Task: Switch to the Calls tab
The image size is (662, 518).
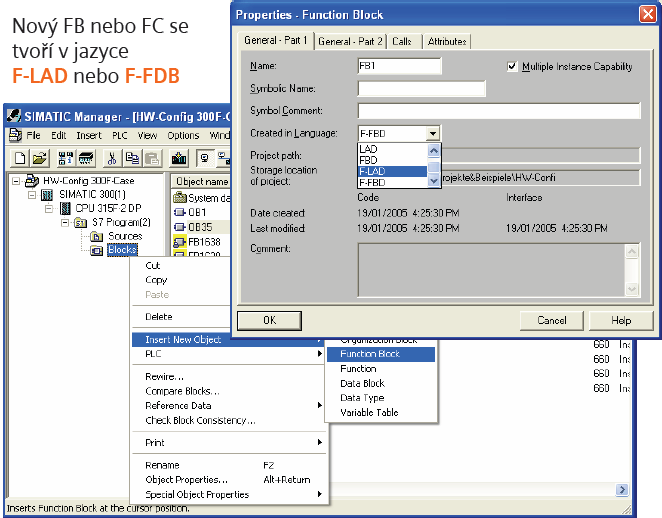Action: click(x=402, y=41)
